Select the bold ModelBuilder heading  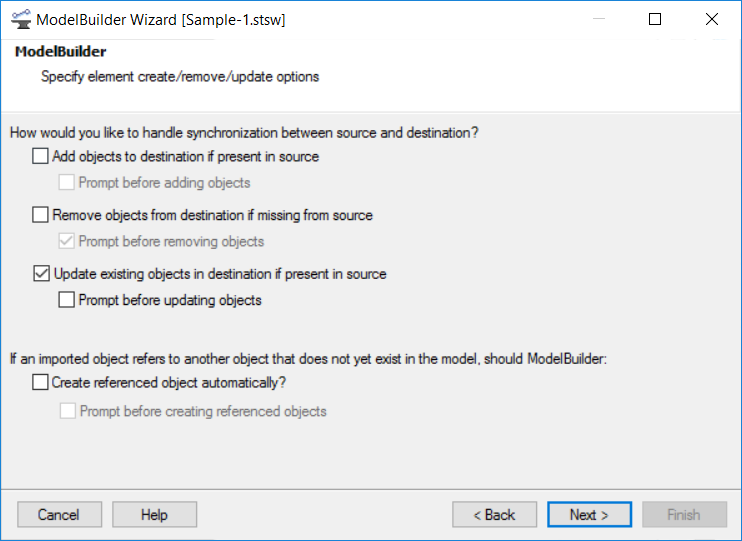pos(61,51)
